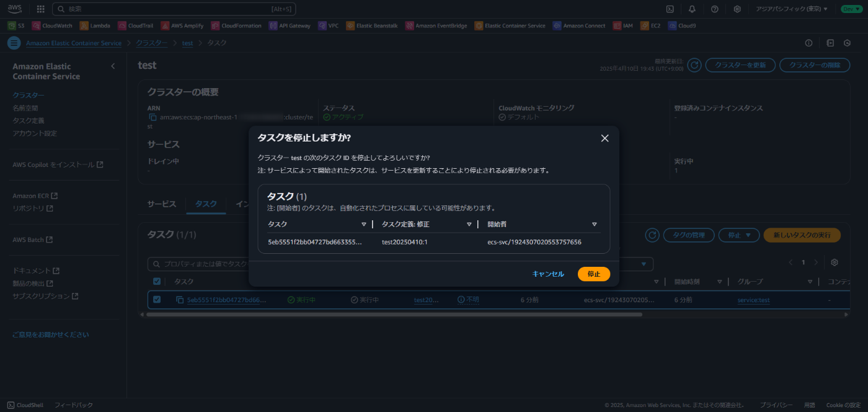Open AWS Amplify shortcut

182,25
